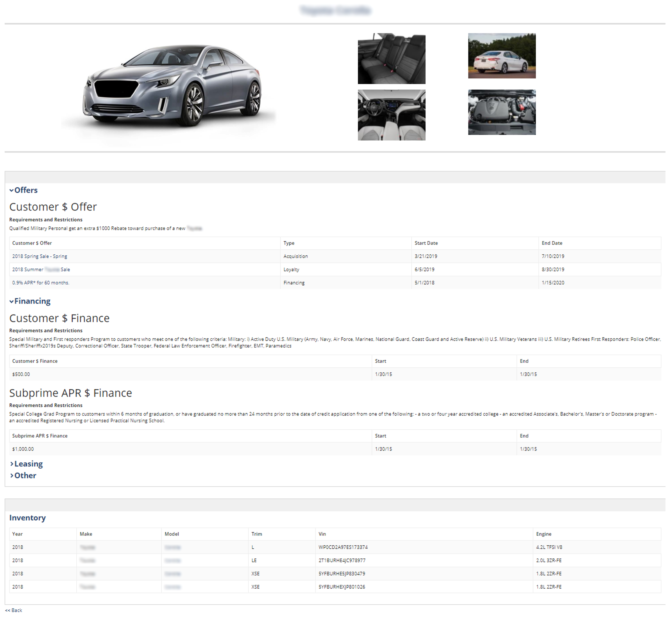The height and width of the screenshot is (619, 672).
Task: Select the 2018 Summer Sale offer row
Action: (335, 269)
